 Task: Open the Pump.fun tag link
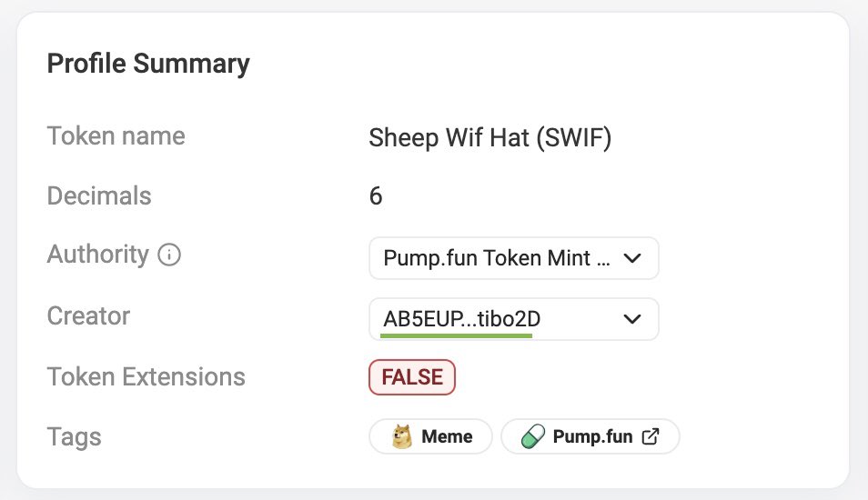coord(592,436)
